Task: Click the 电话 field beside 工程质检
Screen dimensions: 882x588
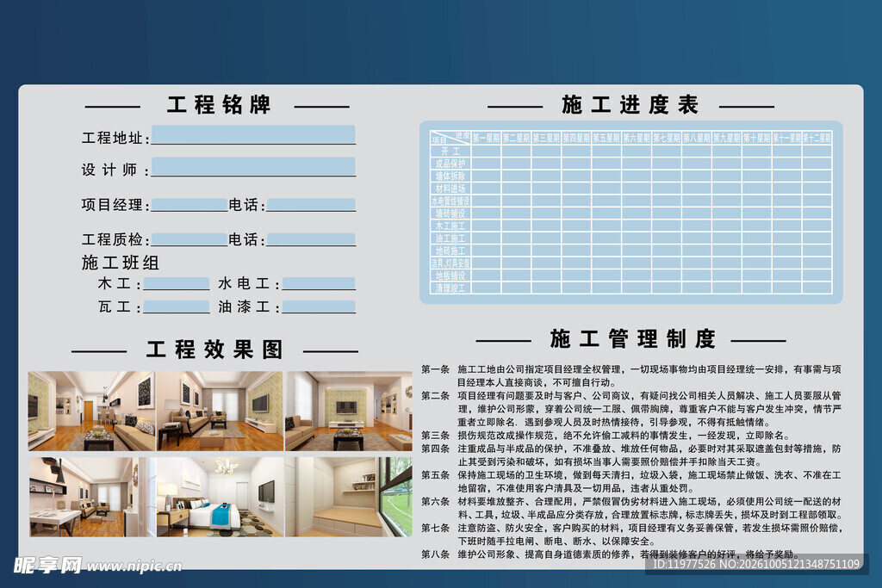Action: click(x=311, y=239)
